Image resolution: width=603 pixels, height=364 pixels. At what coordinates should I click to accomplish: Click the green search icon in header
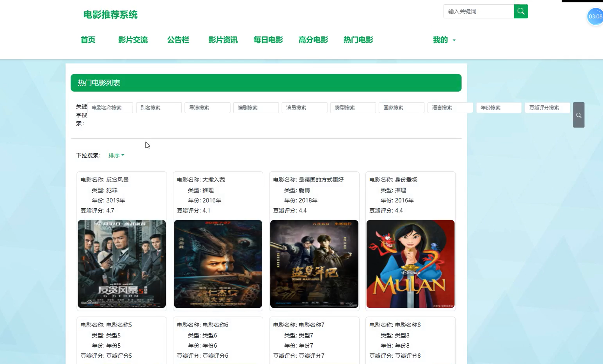[x=521, y=11]
